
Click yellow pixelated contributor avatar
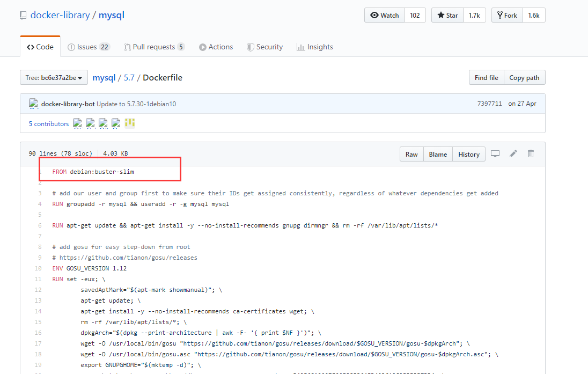tap(130, 123)
